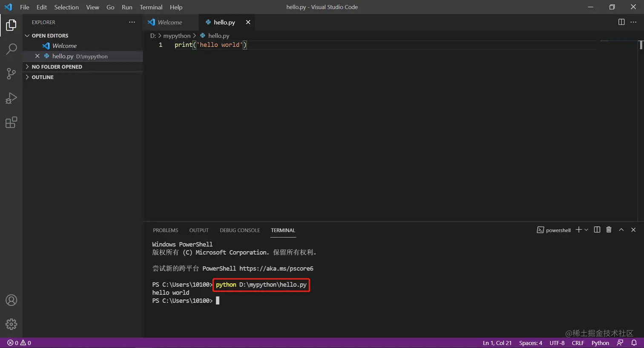The width and height of the screenshot is (644, 348).
Task: Split the terminal pane
Action: 597,230
